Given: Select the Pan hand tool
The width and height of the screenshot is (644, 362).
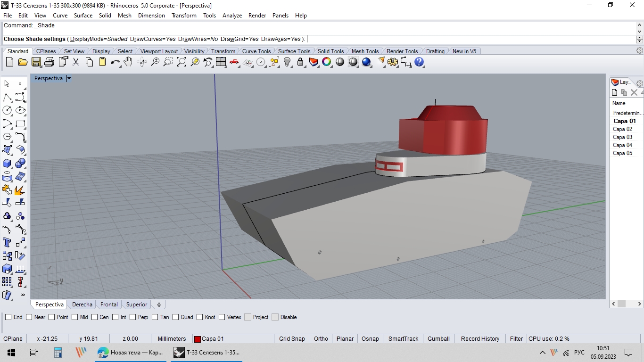Looking at the screenshot, I should pos(128,62).
